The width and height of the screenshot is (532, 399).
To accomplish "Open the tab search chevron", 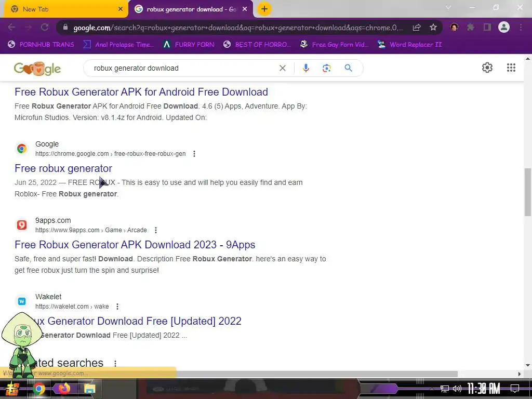I will point(448,7).
